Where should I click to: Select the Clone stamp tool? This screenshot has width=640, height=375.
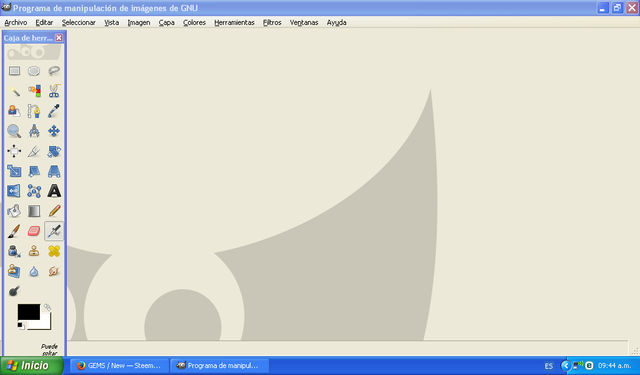tap(34, 251)
